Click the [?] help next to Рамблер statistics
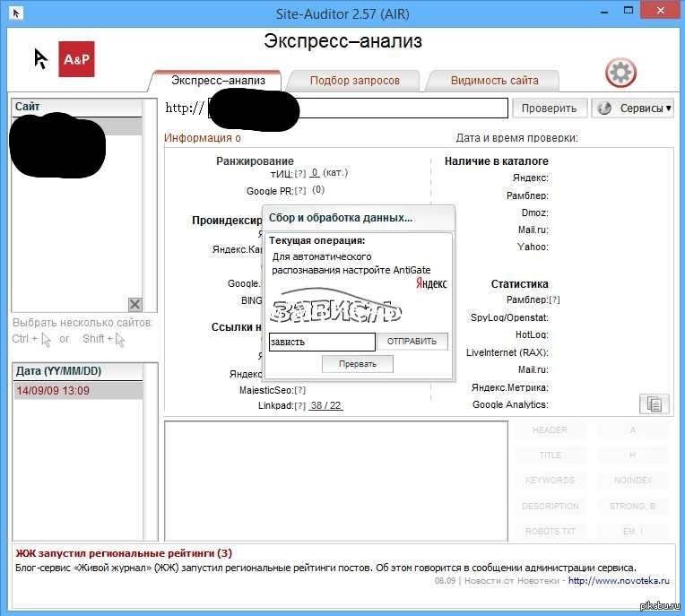 pos(554,300)
